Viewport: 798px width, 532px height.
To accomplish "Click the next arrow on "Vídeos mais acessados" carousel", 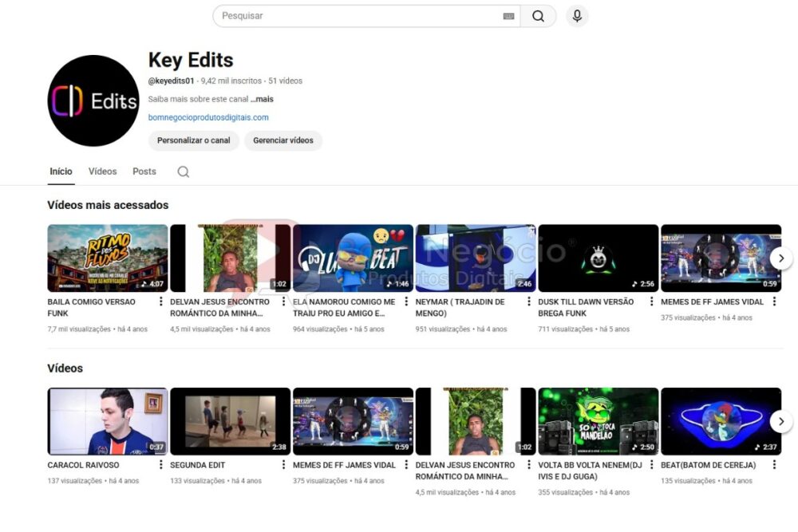I will [781, 258].
